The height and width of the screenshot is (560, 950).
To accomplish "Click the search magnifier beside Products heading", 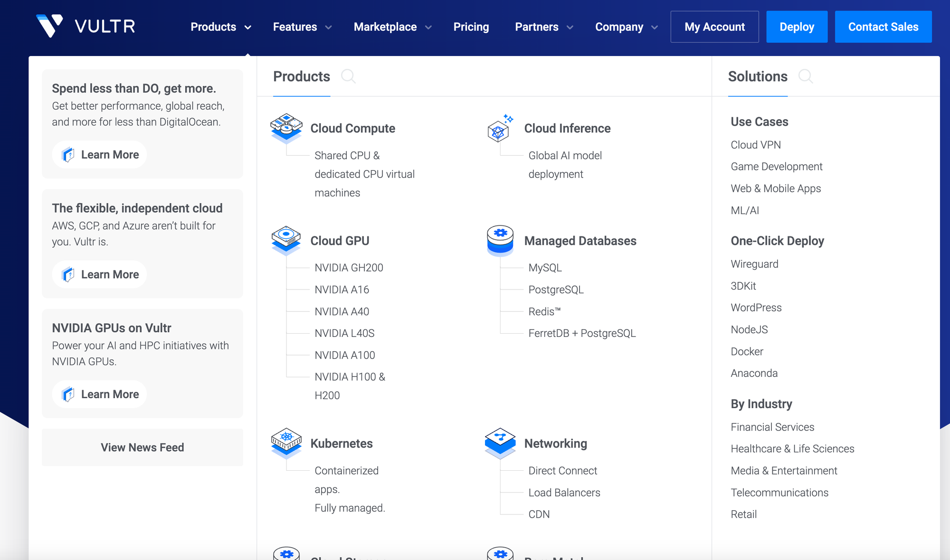I will click(x=348, y=76).
